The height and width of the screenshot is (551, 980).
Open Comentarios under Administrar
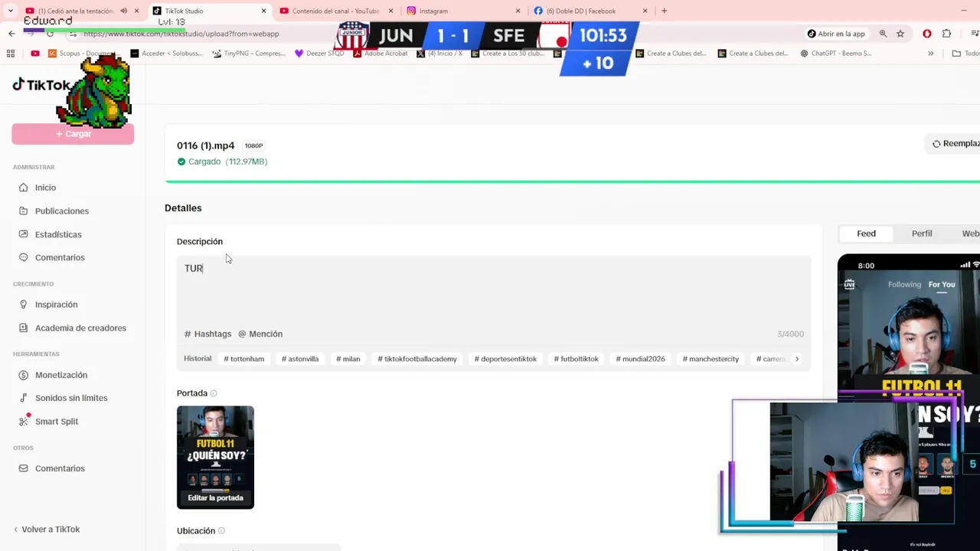pyautogui.click(x=60, y=257)
